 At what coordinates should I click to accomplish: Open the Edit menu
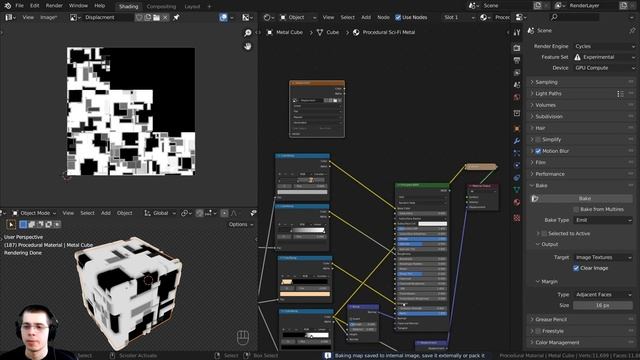coord(35,6)
